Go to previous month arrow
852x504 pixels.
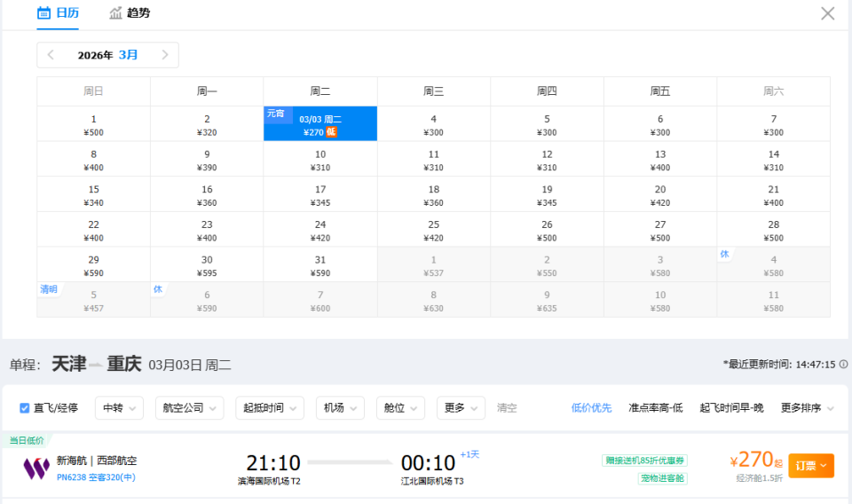click(51, 55)
